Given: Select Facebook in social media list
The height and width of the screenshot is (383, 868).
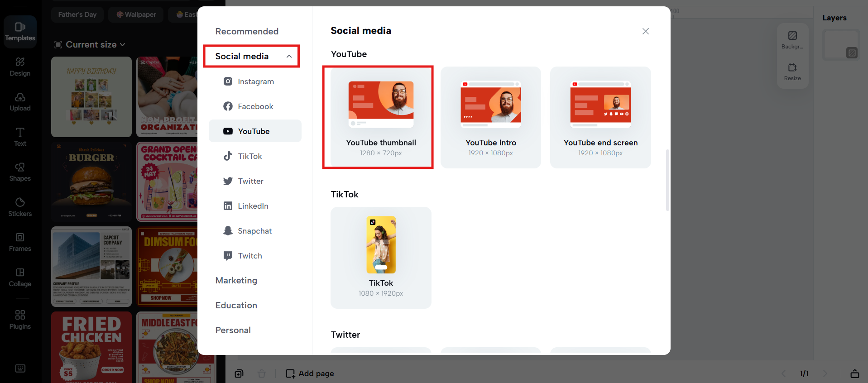Looking at the screenshot, I should [255, 106].
